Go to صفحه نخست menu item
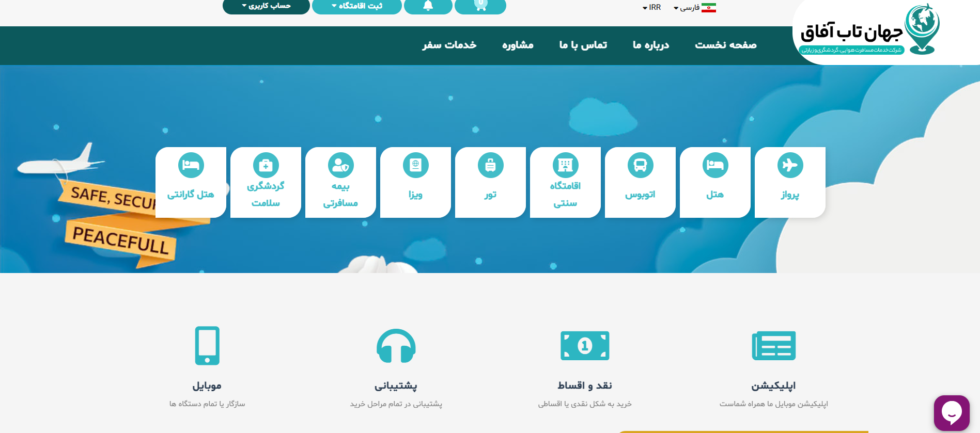 click(725, 45)
